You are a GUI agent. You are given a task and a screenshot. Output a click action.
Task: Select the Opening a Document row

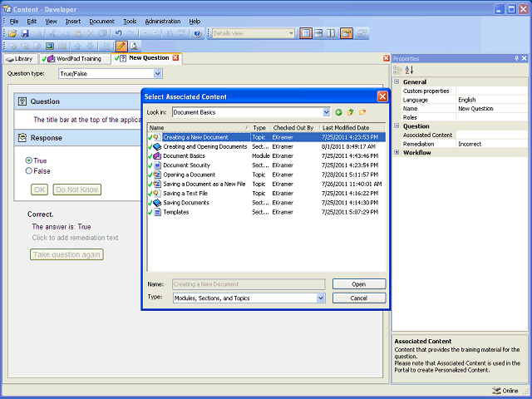266,175
